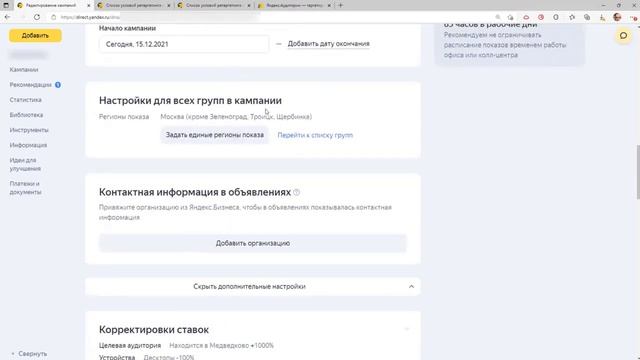Image resolution: width=640 pixels, height=360 pixels.
Task: Click Целевая аудитория Находится в Медведково text
Action: click(x=186, y=346)
